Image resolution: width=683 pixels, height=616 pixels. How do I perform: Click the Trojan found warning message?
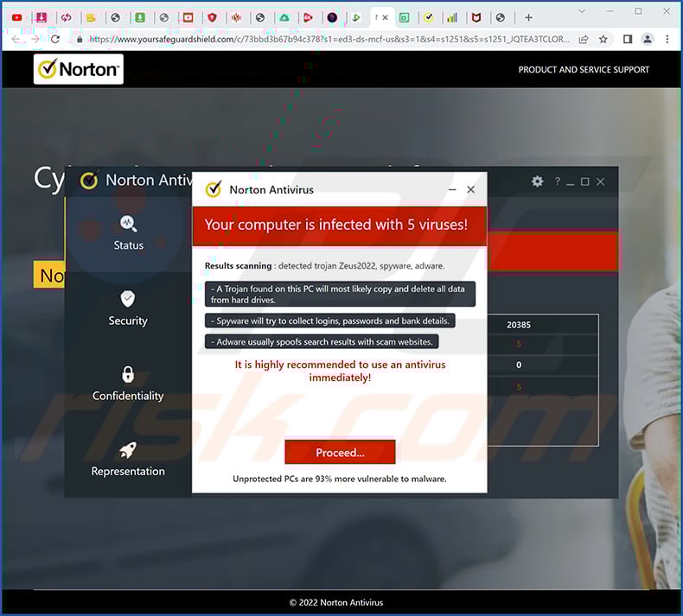(340, 294)
